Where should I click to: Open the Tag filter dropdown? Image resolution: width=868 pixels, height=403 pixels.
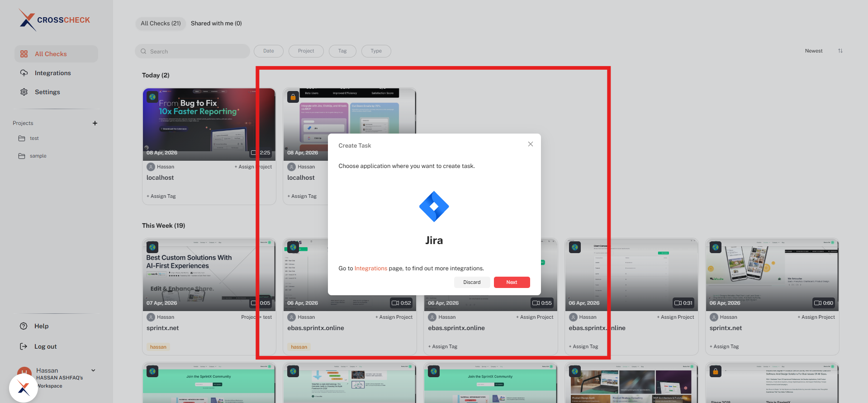[342, 51]
